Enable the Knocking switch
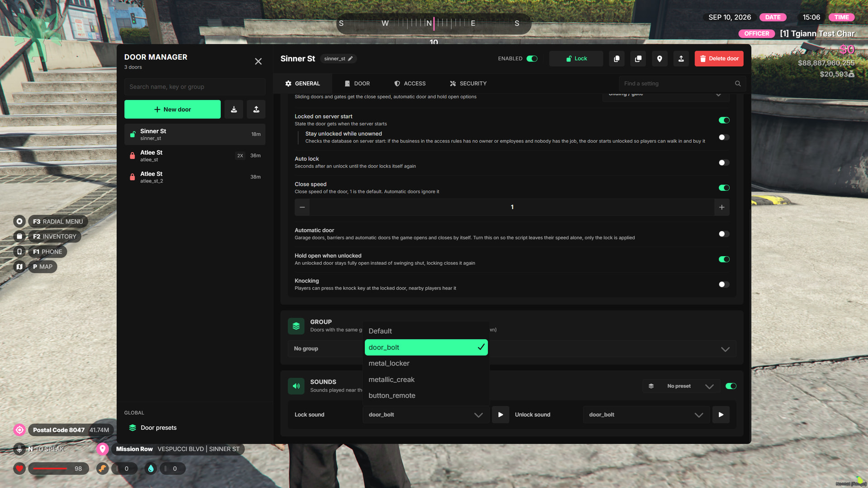Image resolution: width=868 pixels, height=488 pixels. pyautogui.click(x=724, y=285)
